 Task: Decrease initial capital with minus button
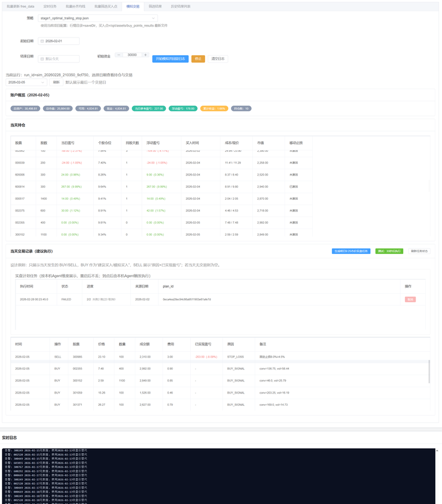point(119,55)
